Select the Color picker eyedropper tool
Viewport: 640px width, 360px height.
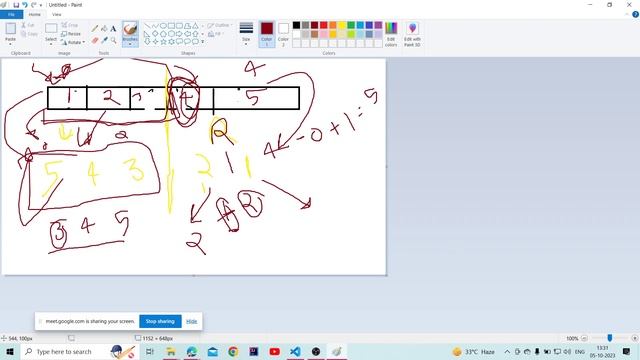coord(104,40)
